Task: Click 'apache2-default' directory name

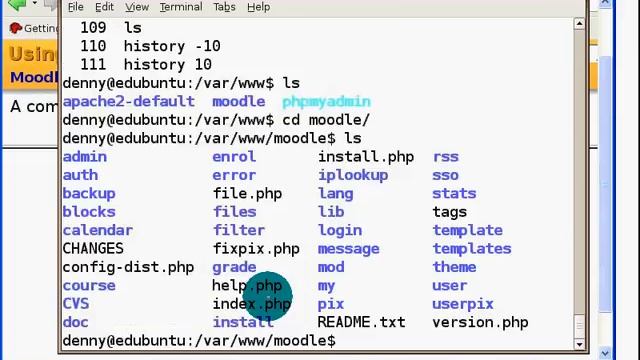Action: [129, 102]
